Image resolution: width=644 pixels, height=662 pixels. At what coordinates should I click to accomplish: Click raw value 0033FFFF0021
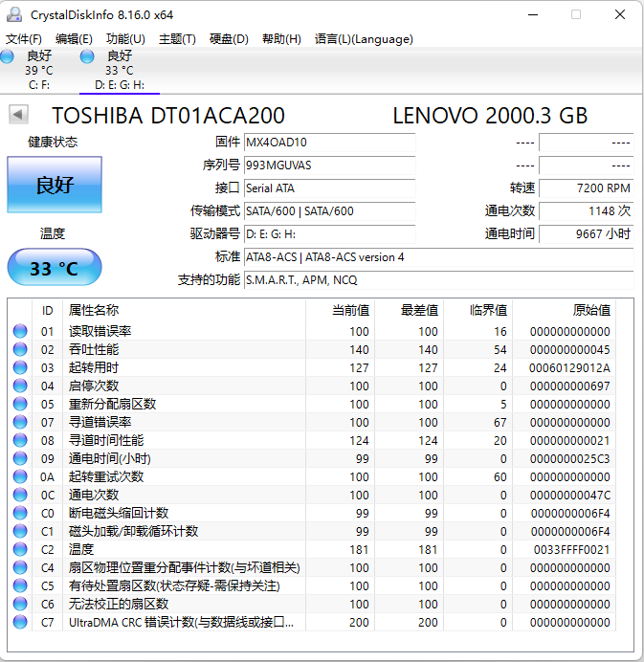click(x=571, y=549)
